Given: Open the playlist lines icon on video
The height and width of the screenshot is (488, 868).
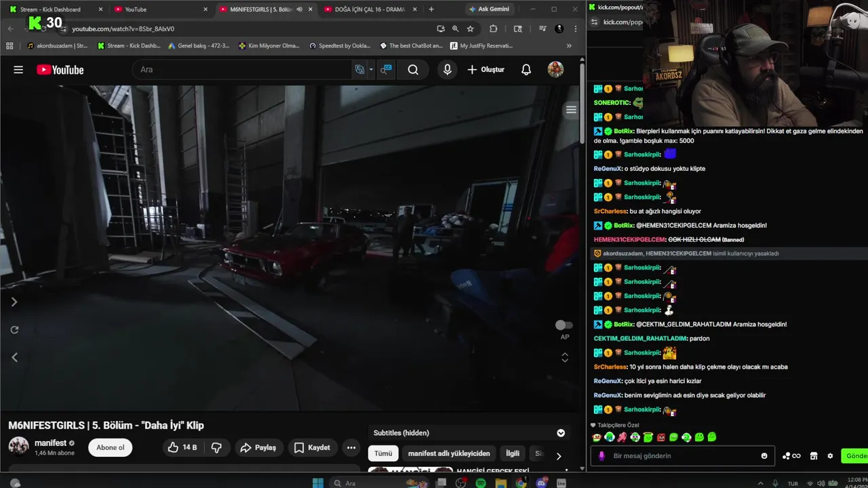Looking at the screenshot, I should click(571, 110).
